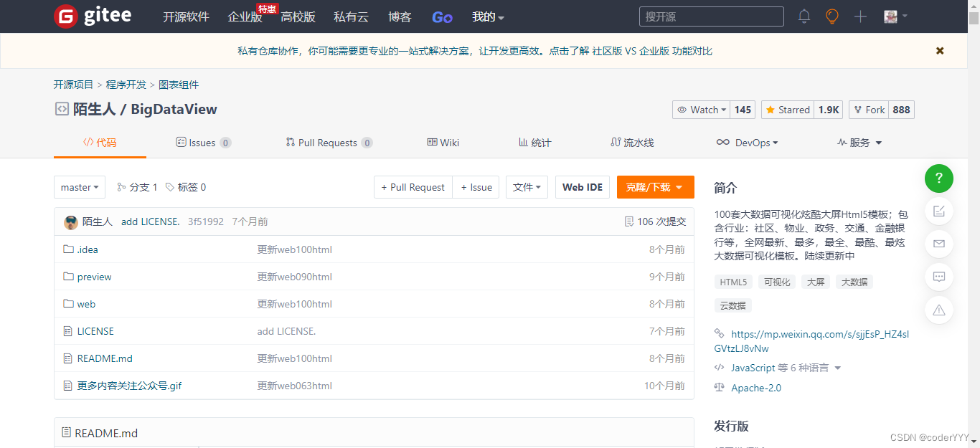Click the Gitee logo
The width and height of the screenshot is (980, 448).
coord(93,16)
